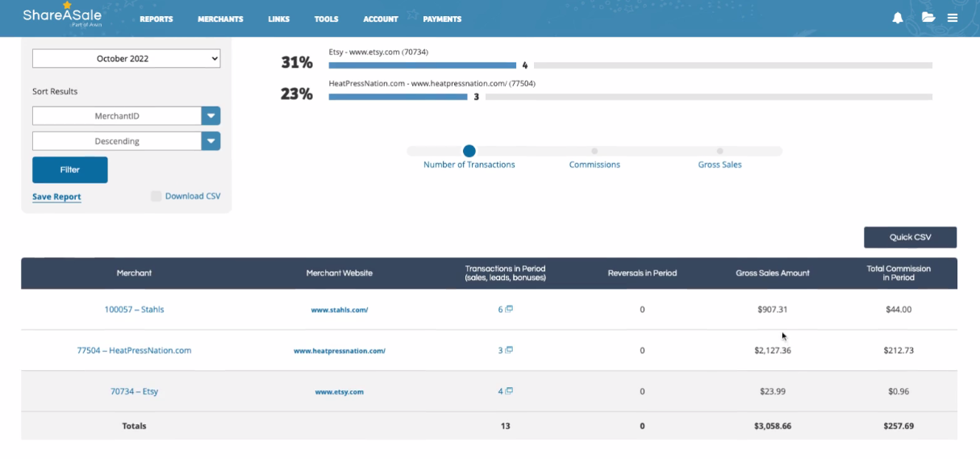Click the MerchantID sort field
Viewport: 980px width, 459px height.
click(117, 116)
